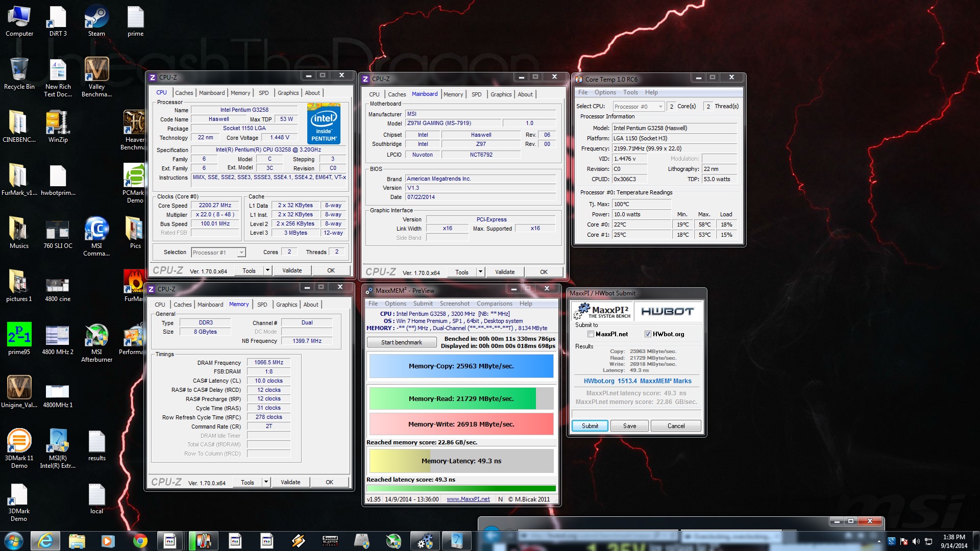Click the network tray icon
Viewport: 980px width, 551px height.
pos(928,541)
